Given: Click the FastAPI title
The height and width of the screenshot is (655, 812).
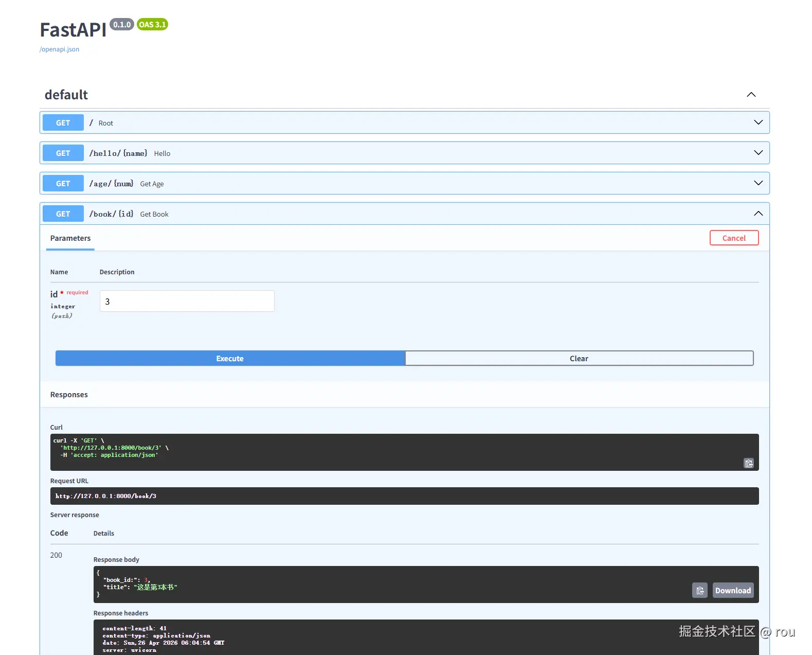Looking at the screenshot, I should [x=74, y=30].
